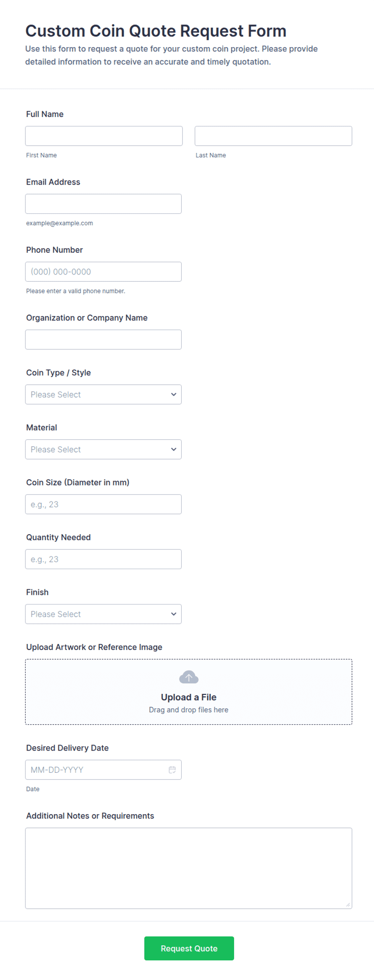Click the 'Material' field label
The image size is (374, 980).
tap(41, 427)
